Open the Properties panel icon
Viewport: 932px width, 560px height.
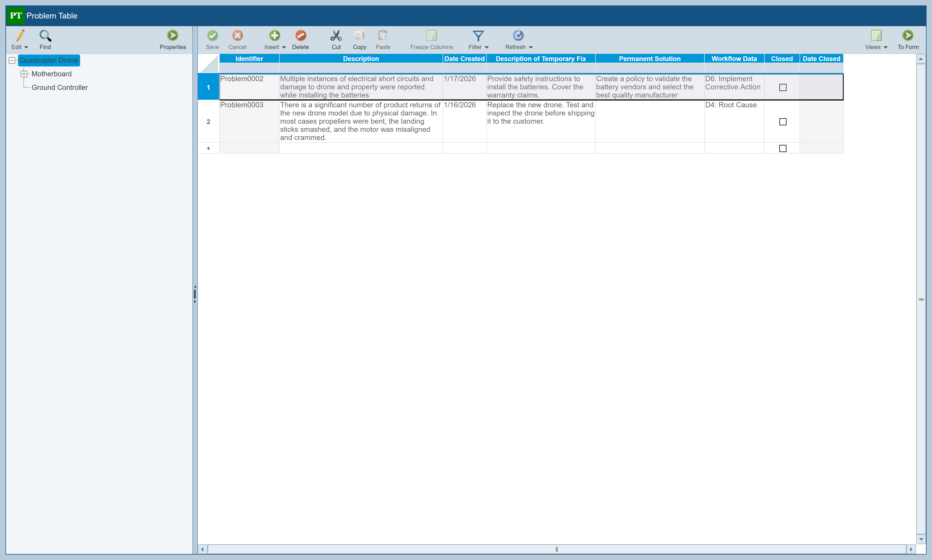coord(173,36)
